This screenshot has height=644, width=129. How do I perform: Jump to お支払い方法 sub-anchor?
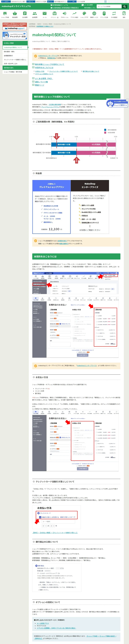point(40,71)
